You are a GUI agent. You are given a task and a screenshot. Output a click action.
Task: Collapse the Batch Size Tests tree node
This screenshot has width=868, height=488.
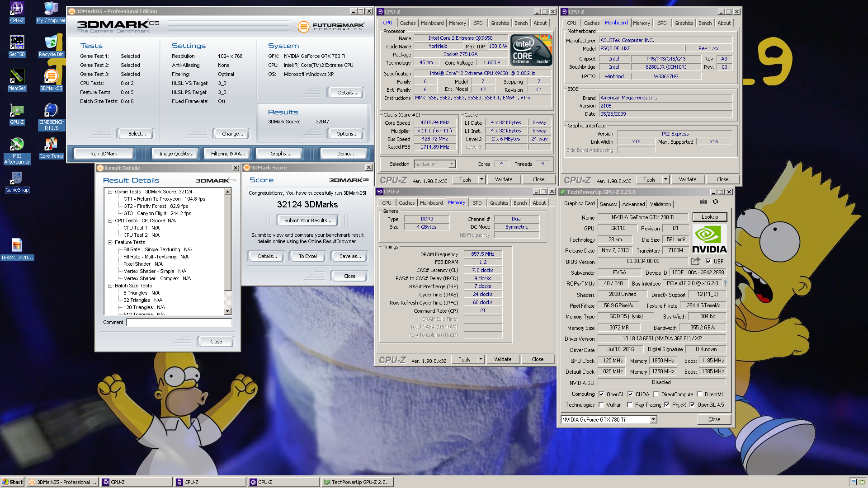click(110, 286)
